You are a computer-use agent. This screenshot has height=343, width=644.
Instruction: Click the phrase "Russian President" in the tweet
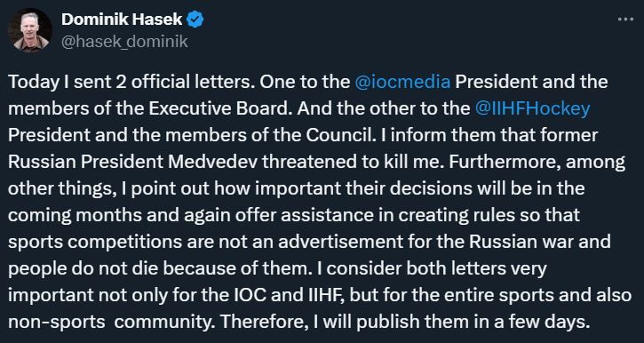tap(86, 163)
